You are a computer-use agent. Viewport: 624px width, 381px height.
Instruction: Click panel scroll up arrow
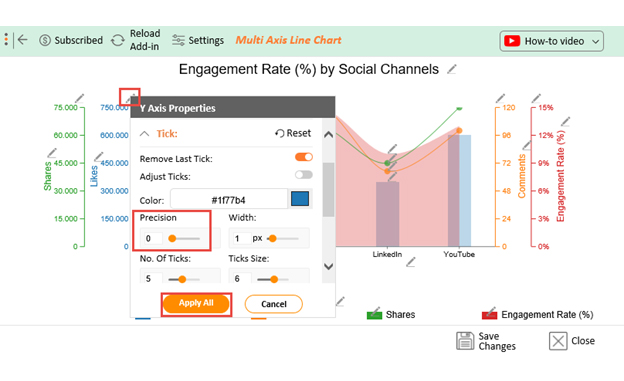point(328,135)
